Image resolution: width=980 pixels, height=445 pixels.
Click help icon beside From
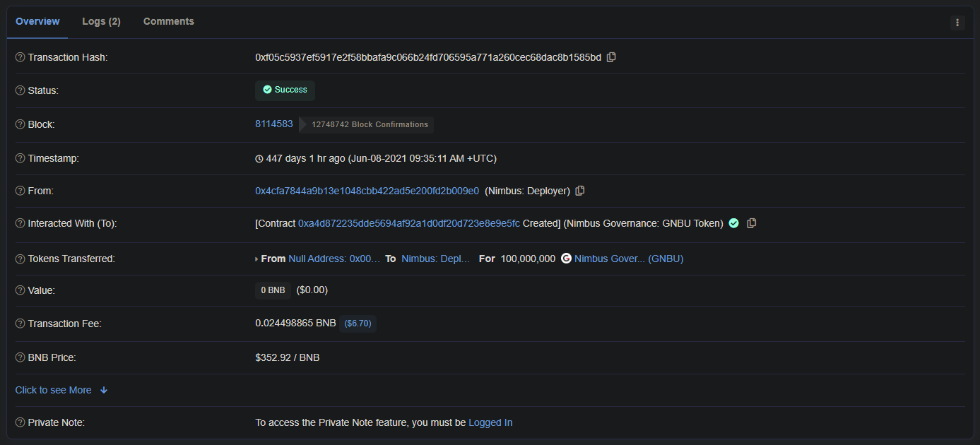click(20, 191)
